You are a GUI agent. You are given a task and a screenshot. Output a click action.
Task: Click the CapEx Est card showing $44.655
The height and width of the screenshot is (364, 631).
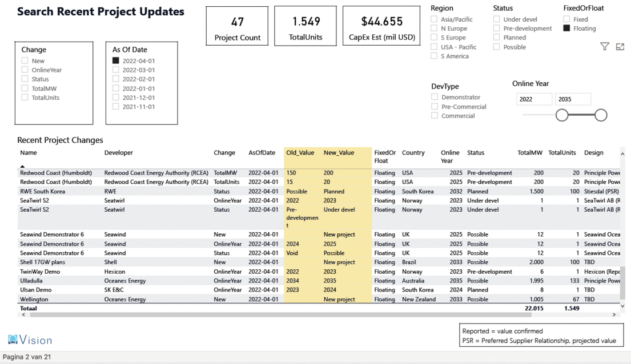382,26
